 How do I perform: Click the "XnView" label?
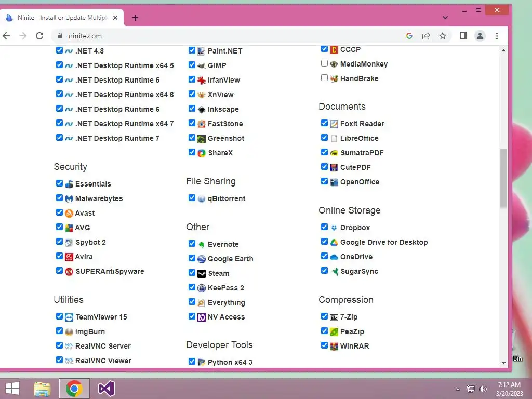pyautogui.click(x=220, y=95)
